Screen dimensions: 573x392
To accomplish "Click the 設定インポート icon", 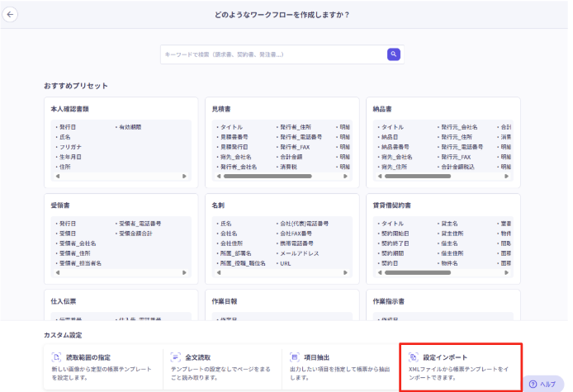I will pos(413,357).
